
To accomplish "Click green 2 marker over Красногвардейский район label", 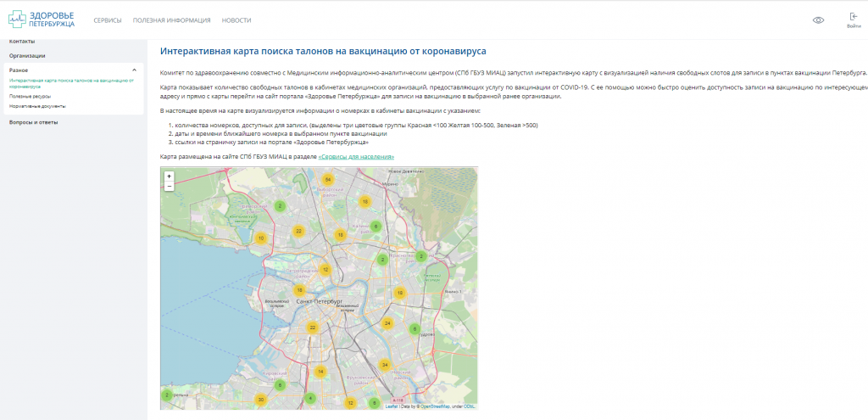I will point(421,256).
